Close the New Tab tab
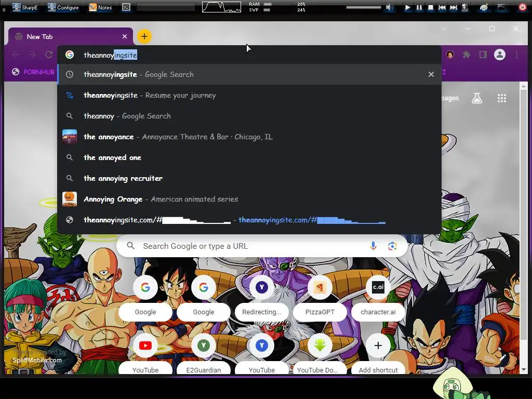This screenshot has width=532, height=399. pos(125,36)
